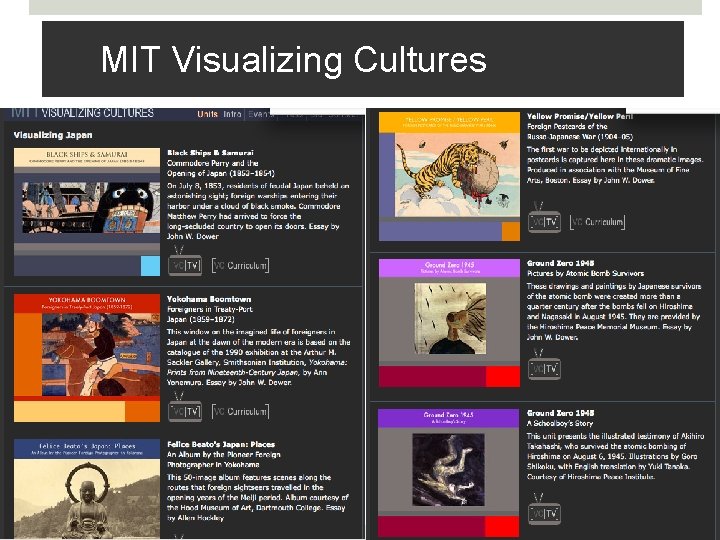The image size is (720, 540).
Task: Open Ground Zero 1945 Schoolboy's Story thumbnail
Action: [x=448, y=472]
